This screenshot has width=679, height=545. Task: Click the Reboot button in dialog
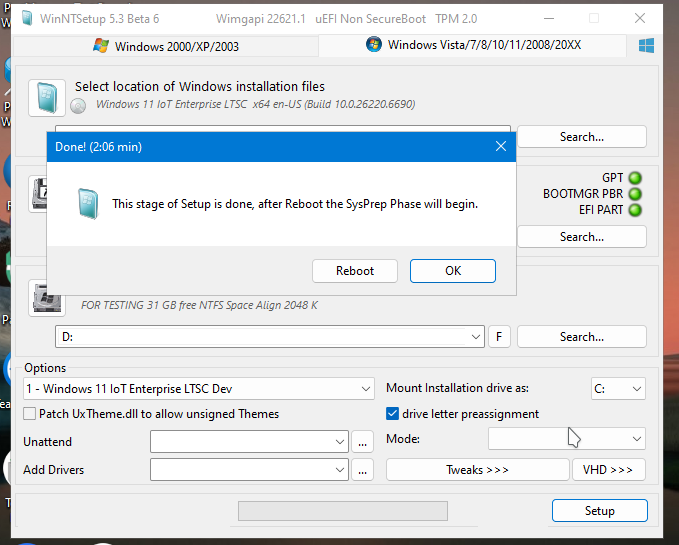pyautogui.click(x=355, y=271)
